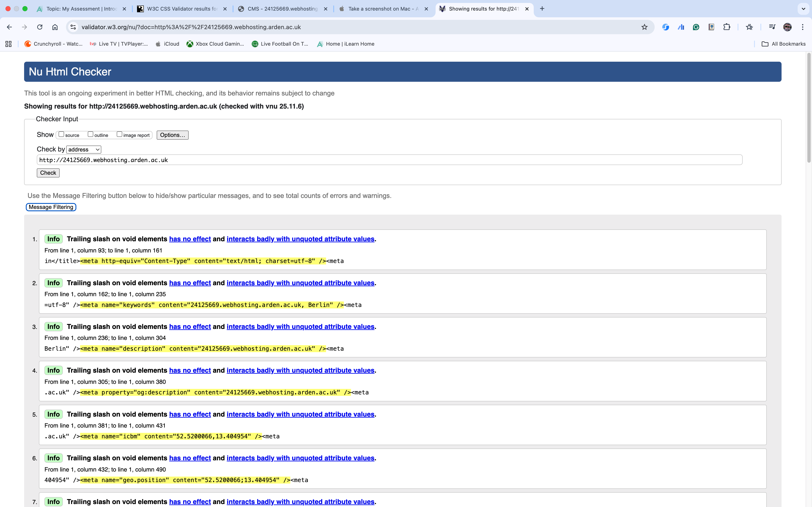Bookmark this page via the star icon
812x507 pixels.
(644, 27)
